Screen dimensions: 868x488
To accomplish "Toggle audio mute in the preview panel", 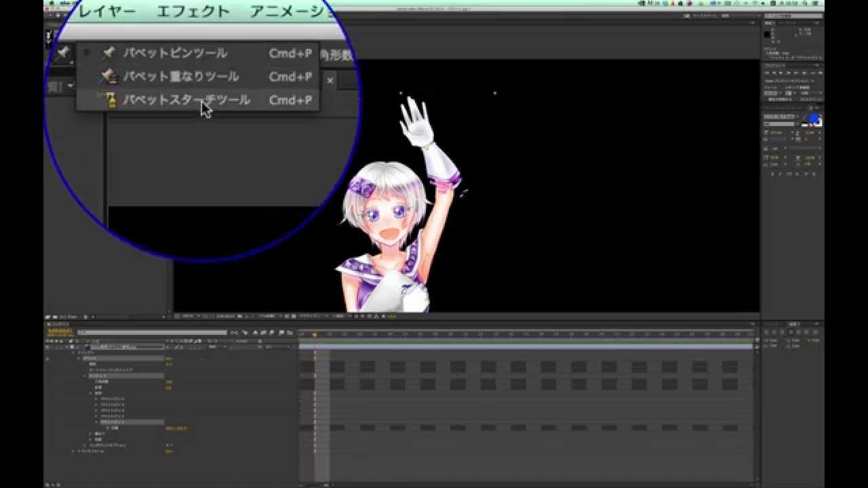I will (804, 73).
